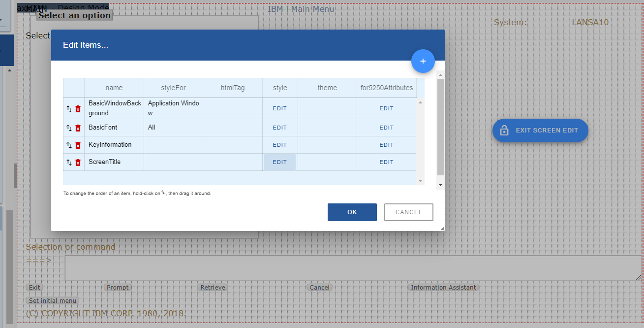This screenshot has height=328, width=644.
Task: Click the blue plus add-item button
Action: tap(423, 61)
